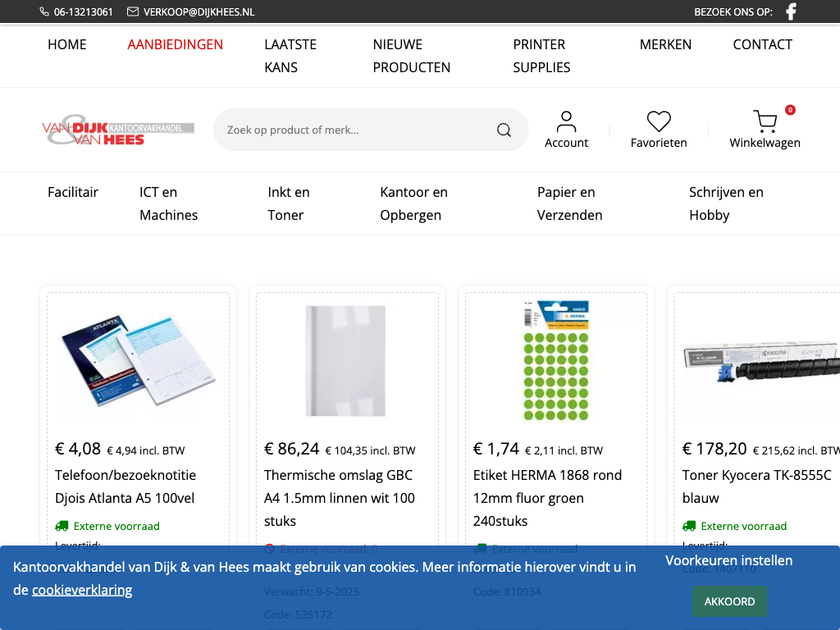Open the Merken menu item

[665, 44]
